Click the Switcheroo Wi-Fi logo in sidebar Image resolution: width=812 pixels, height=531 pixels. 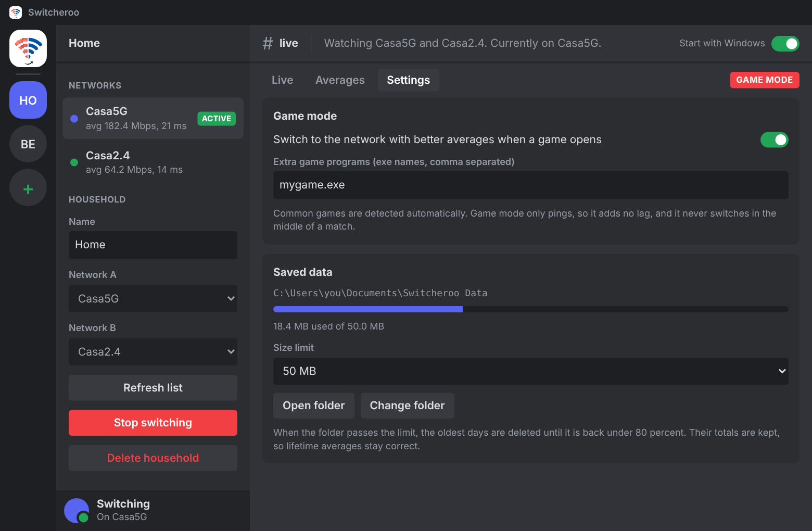(x=28, y=48)
